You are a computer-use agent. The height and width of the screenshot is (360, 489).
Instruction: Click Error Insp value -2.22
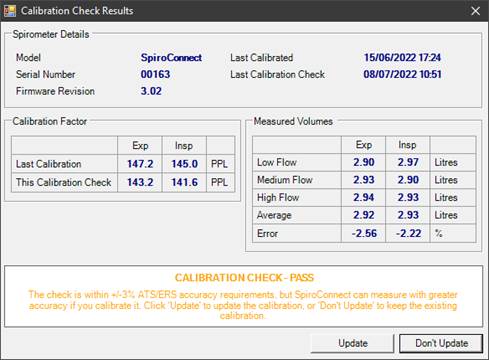408,233
